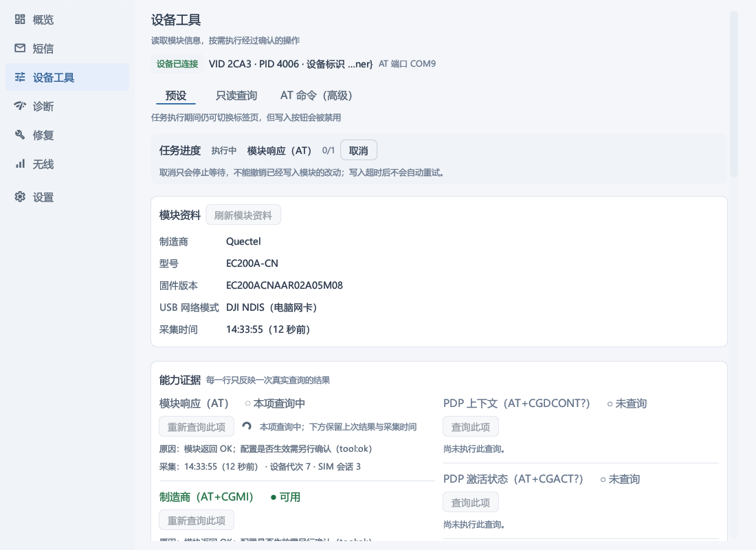Viewport: 756px width, 550px height.
Task: Click the DJI NDIS（电脑网卡）value
Action: [271, 307]
